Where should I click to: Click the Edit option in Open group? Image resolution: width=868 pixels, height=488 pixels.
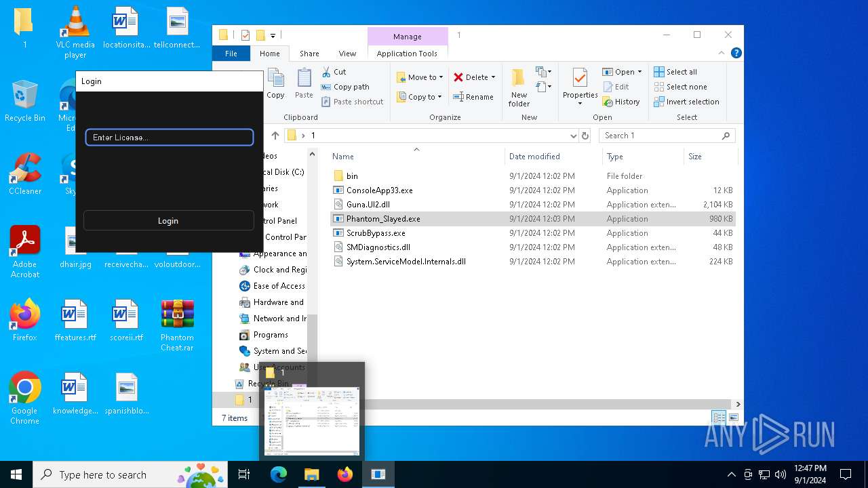[615, 87]
